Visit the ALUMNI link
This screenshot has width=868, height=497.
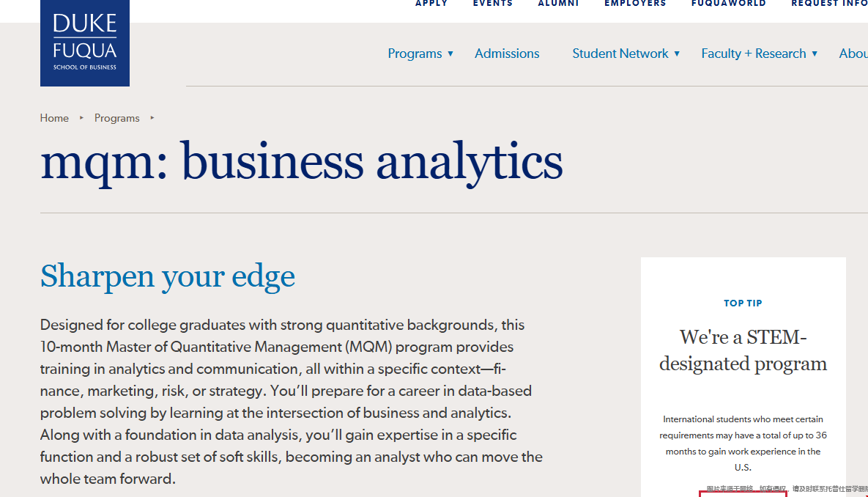click(558, 4)
